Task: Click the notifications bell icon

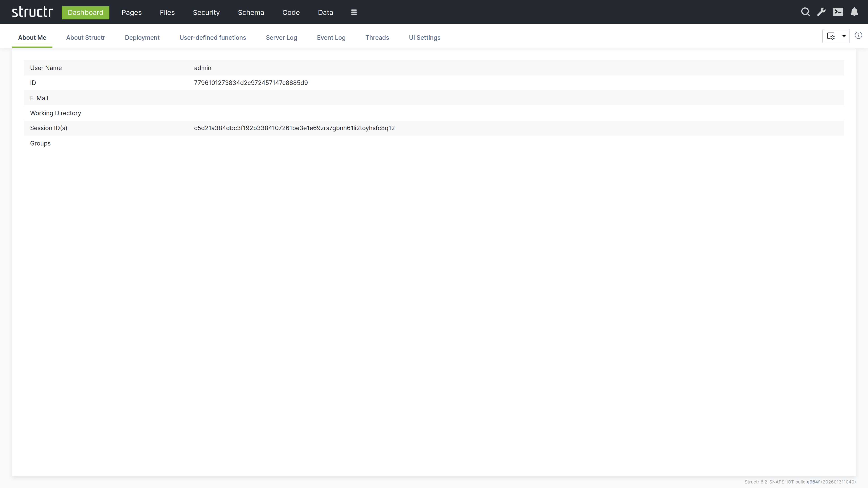Action: 854,12
